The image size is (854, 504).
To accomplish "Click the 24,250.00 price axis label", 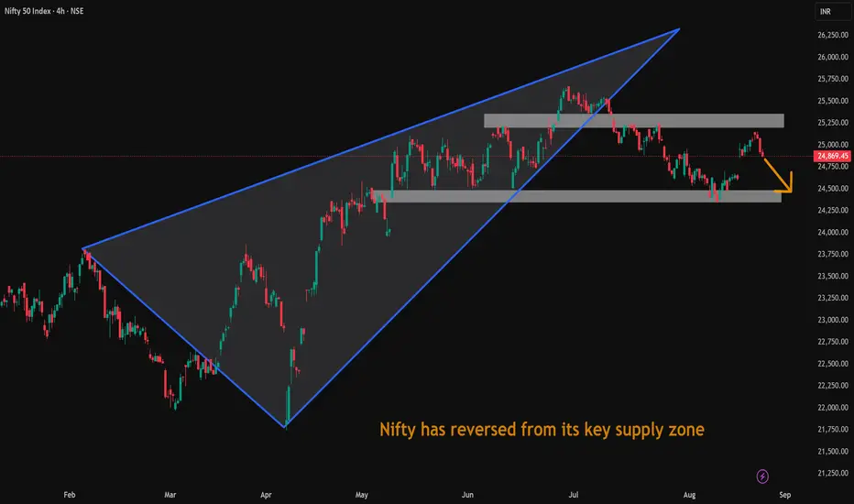I will tap(833, 210).
